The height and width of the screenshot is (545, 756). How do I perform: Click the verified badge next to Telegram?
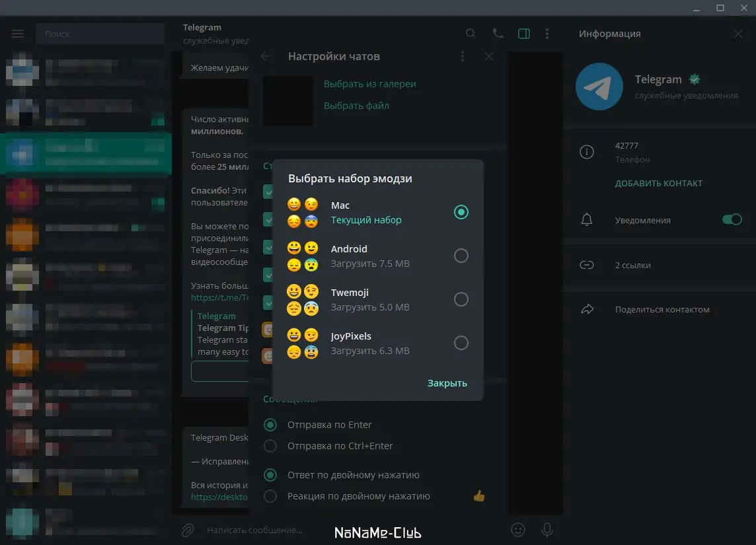tap(695, 79)
